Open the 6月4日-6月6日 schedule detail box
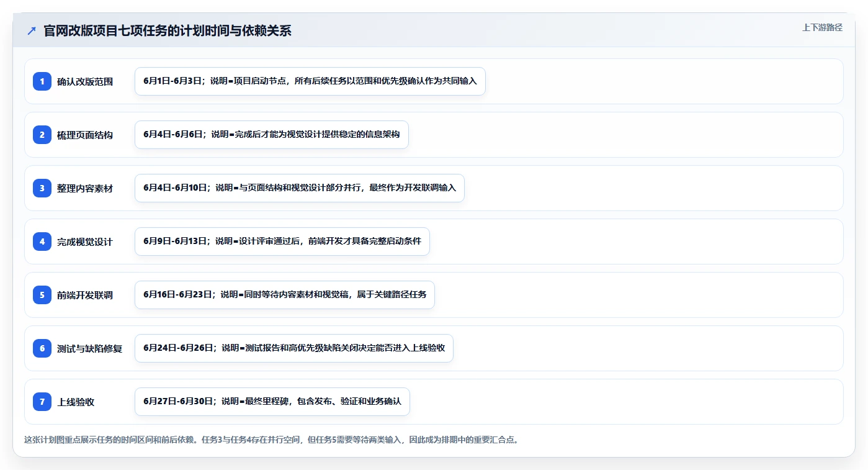Screen dimensions: 868x470 272,135
